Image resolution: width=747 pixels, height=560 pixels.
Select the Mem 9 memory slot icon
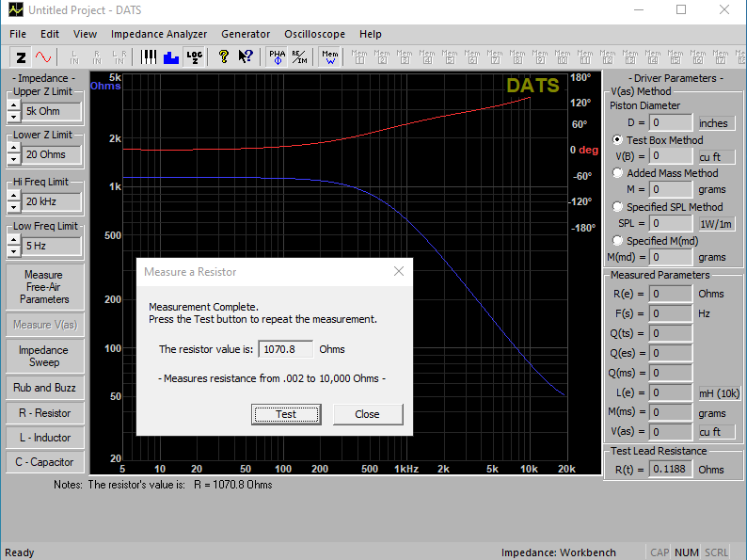point(540,57)
